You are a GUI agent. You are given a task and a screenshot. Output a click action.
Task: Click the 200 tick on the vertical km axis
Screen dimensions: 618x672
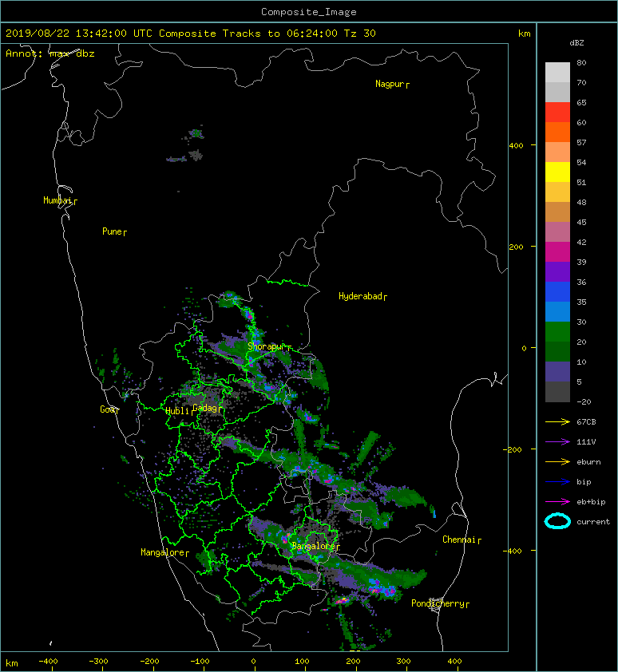click(x=516, y=247)
